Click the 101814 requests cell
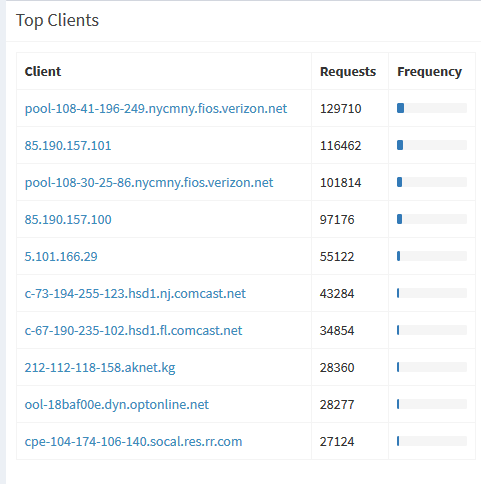 click(x=340, y=183)
